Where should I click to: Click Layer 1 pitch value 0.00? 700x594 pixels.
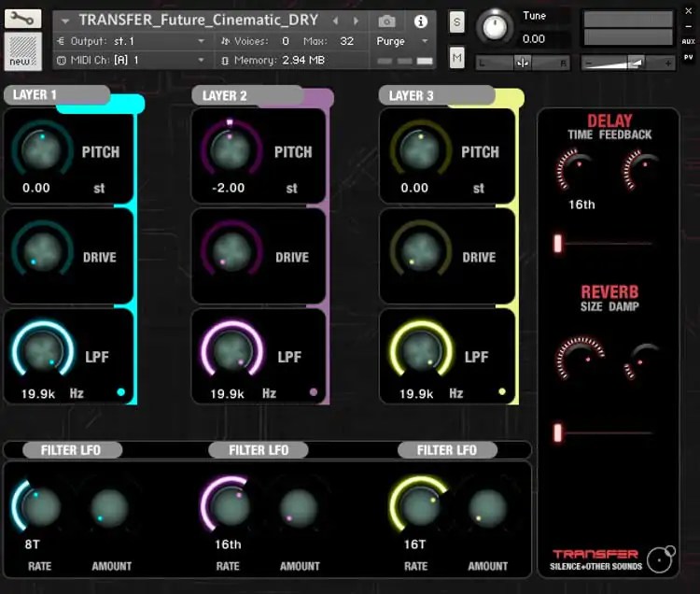(36, 188)
